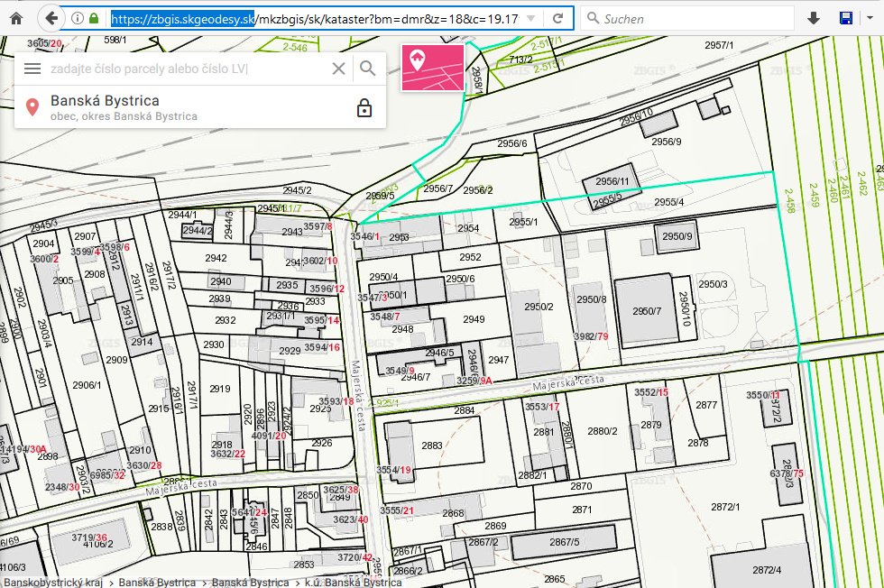Toggle the padlock next to Banská Bystrica

point(364,108)
